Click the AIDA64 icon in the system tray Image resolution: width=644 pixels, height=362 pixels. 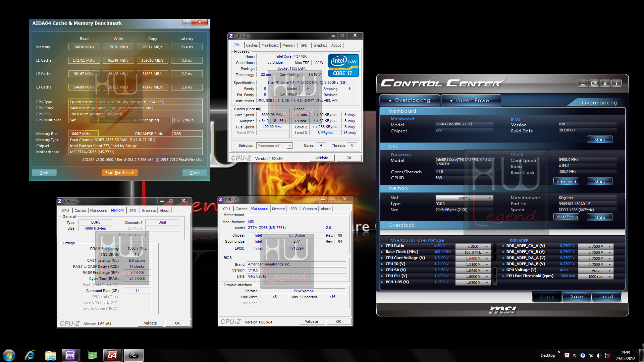pos(567,356)
